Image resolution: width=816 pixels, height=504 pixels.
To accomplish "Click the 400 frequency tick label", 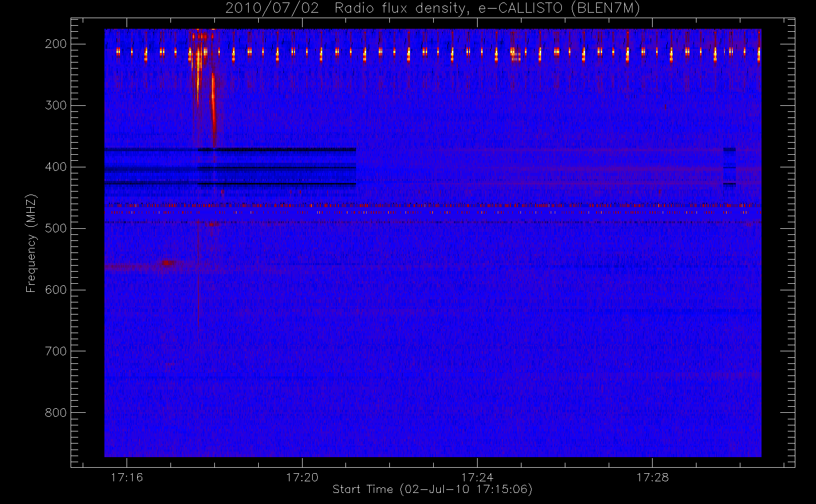I will point(56,167).
